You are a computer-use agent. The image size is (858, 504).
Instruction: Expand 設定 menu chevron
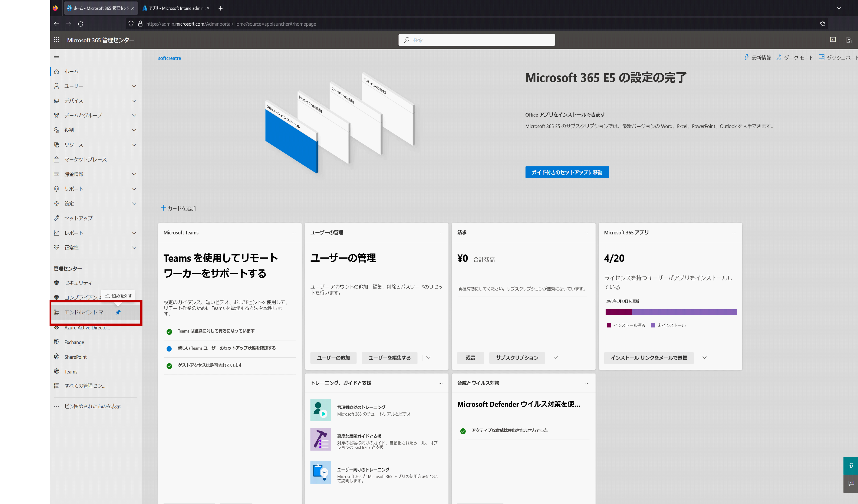tap(134, 203)
